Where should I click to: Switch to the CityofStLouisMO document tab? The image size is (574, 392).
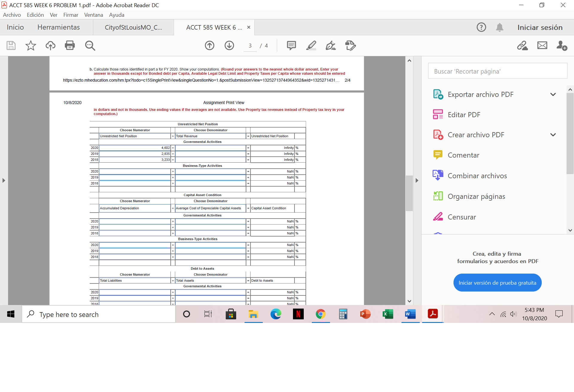(x=133, y=27)
